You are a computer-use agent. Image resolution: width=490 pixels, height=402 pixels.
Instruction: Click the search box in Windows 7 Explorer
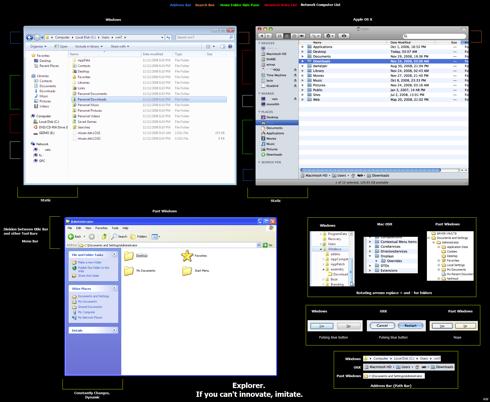pos(204,37)
